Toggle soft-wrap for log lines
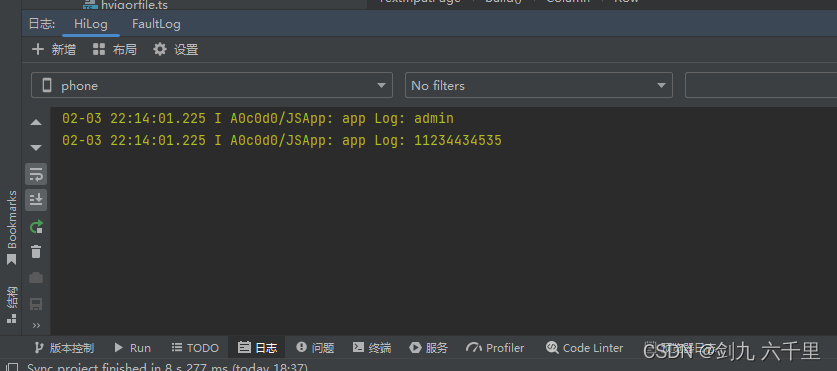This screenshot has width=837, height=371. (36, 174)
